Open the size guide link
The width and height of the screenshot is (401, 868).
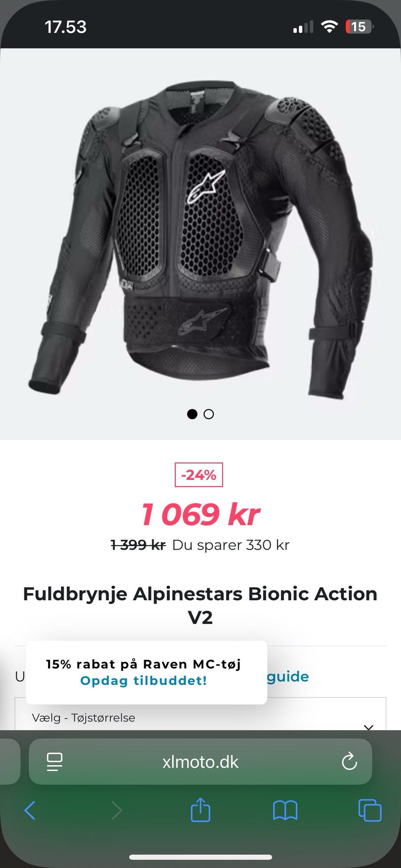coord(287,676)
